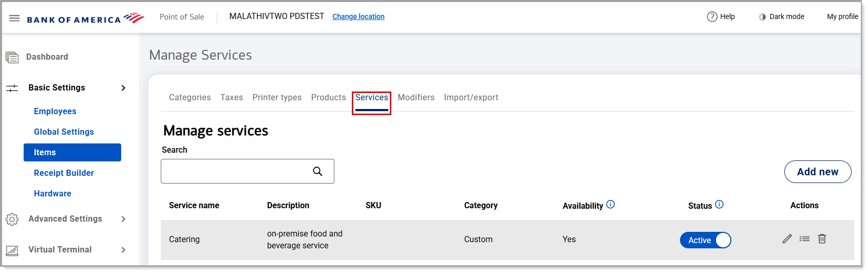Click the Dashboard sidebar icon
Viewport: 868px width, 273px height.
(12, 57)
